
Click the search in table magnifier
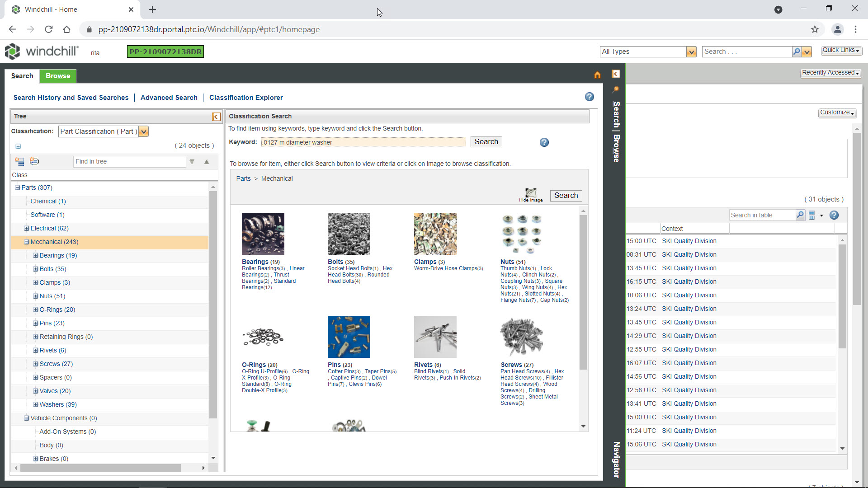[x=800, y=215]
